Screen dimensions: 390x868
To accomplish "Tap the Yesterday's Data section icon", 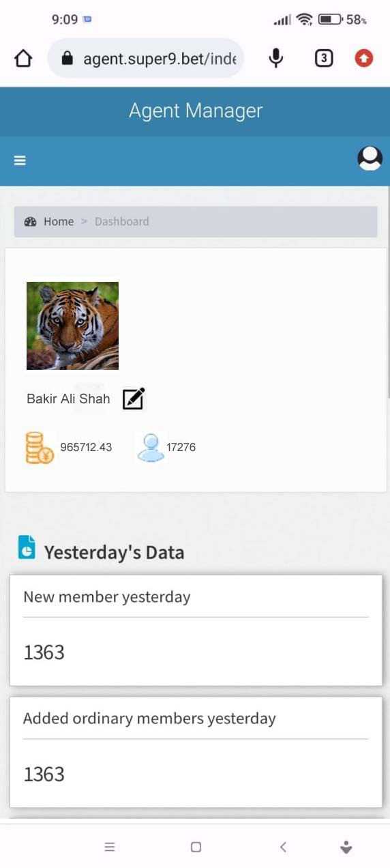I will pyautogui.click(x=27, y=547).
